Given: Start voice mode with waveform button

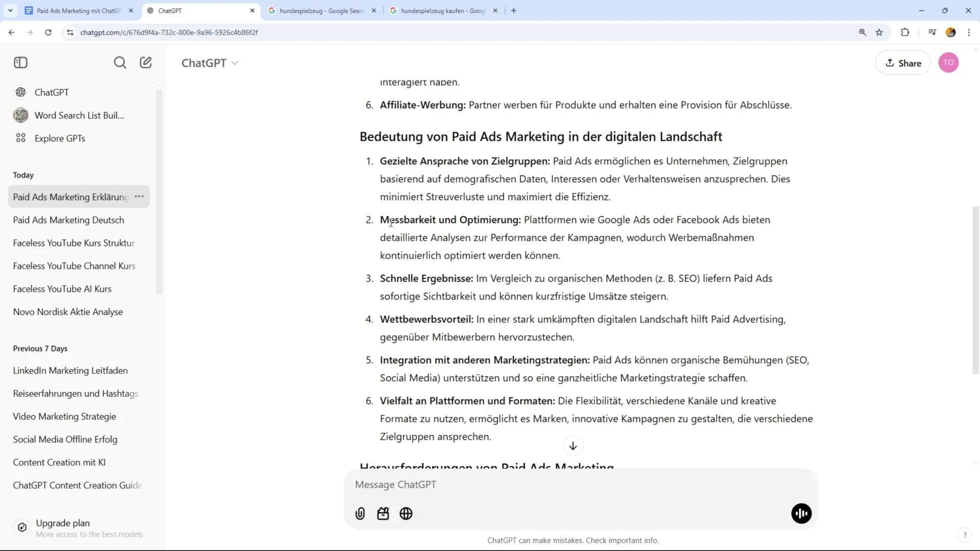Looking at the screenshot, I should pyautogui.click(x=801, y=514).
